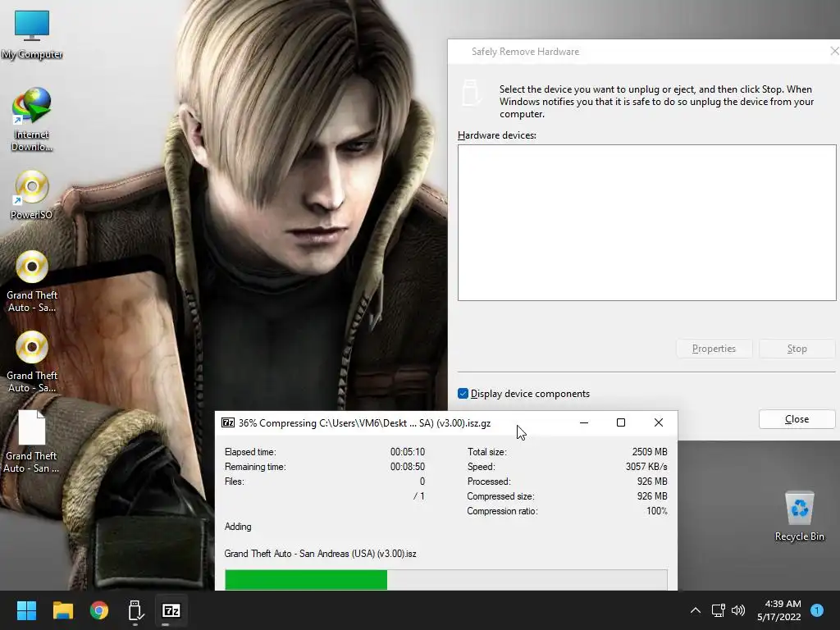Click inside the Hardware devices list
The image size is (840, 630).
(646, 222)
